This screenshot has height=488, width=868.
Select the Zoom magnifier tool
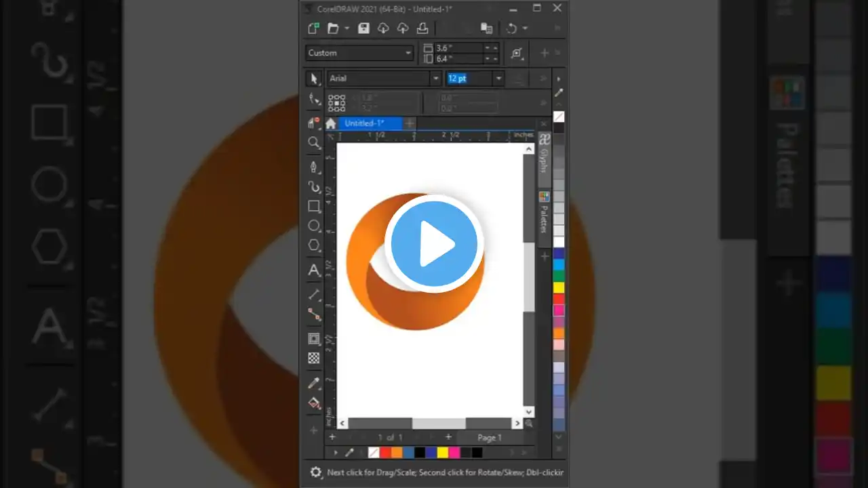click(x=313, y=142)
